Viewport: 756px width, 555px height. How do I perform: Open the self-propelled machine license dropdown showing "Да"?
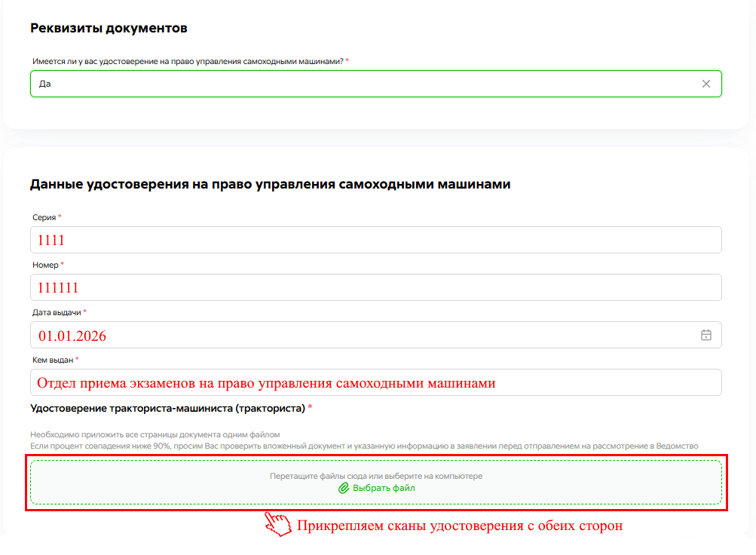point(362,84)
